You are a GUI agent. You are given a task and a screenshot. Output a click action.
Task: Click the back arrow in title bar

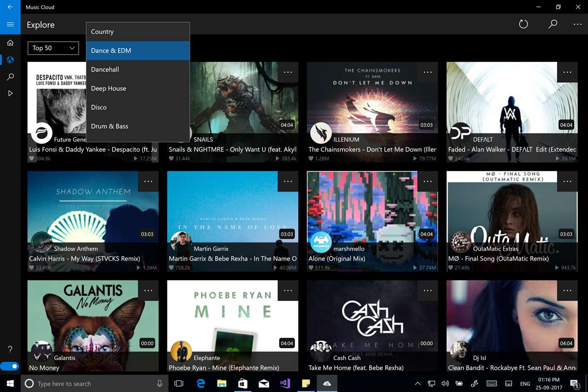[10, 7]
